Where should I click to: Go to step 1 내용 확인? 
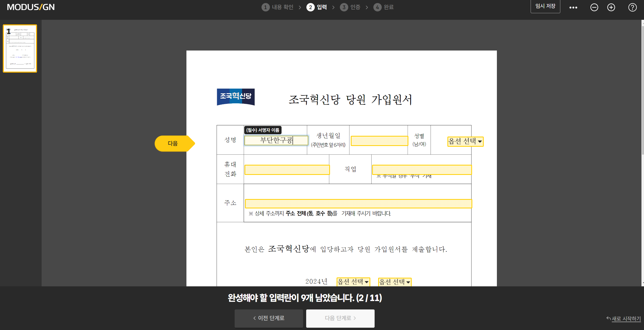pyautogui.click(x=277, y=7)
